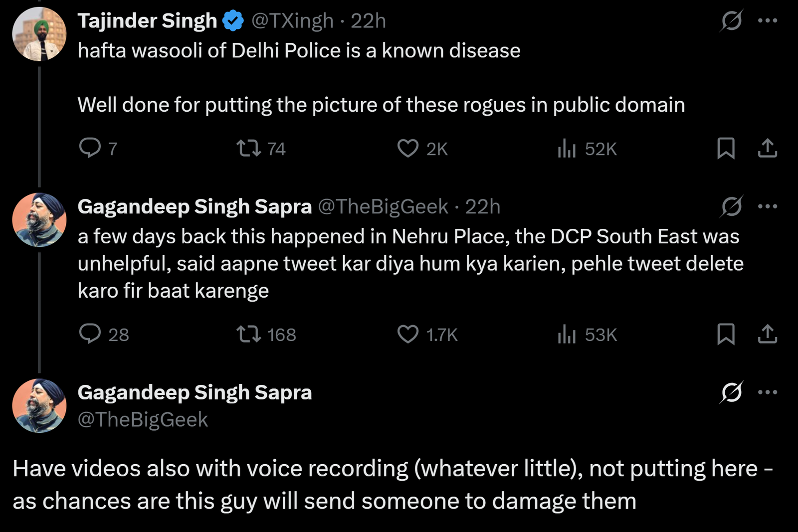
Task: Reply to Tajinder Singh's tweet
Action: (90, 148)
